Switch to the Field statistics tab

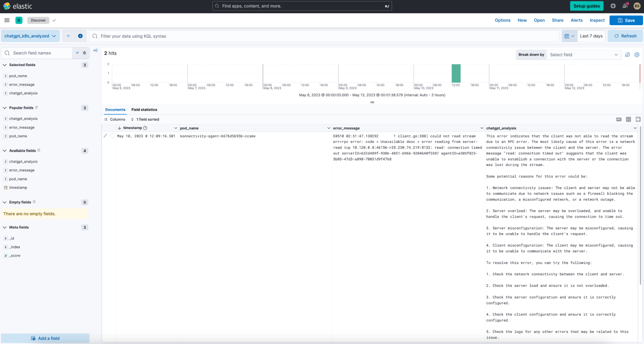[144, 110]
